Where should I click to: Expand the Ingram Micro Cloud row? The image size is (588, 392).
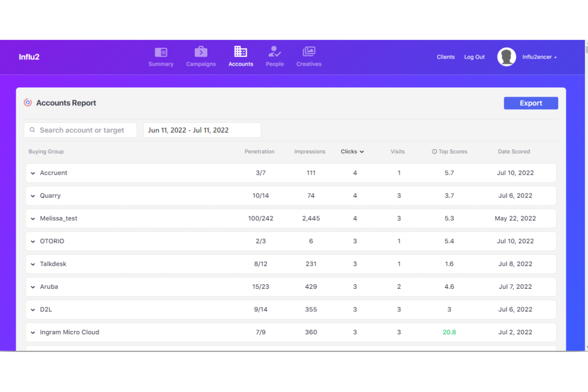coord(33,332)
